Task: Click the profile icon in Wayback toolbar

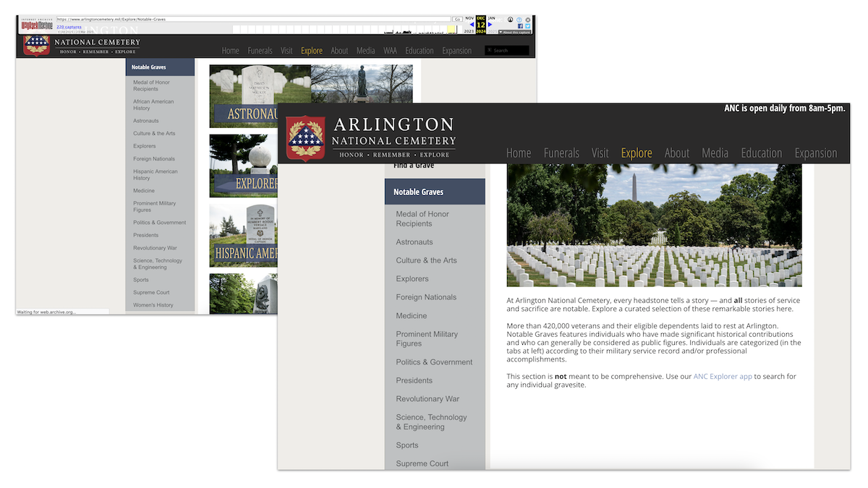Action: tap(510, 20)
